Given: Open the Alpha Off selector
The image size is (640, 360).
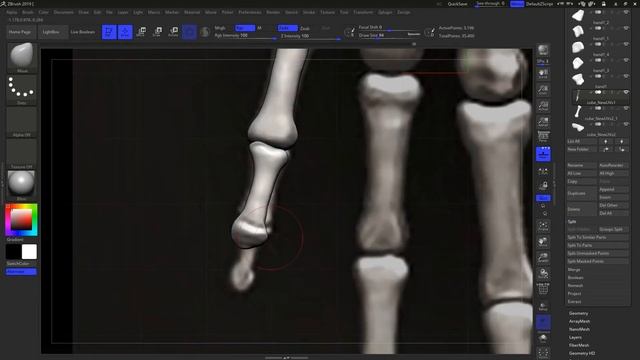Looking at the screenshot, I should tap(22, 122).
